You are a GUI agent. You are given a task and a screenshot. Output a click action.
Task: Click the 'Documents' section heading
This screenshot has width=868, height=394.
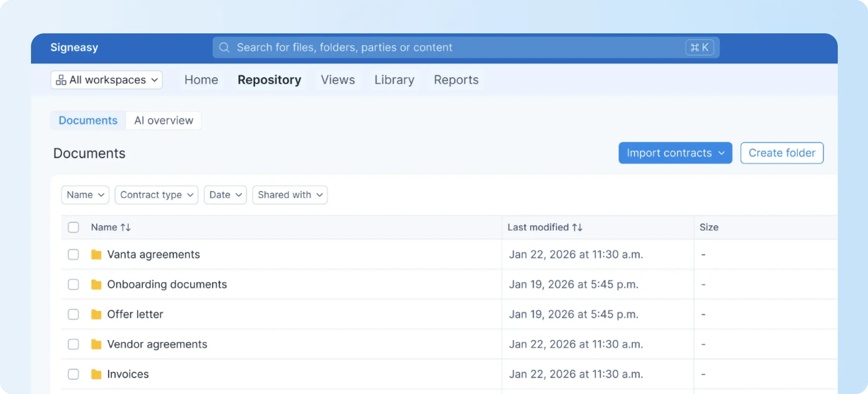tap(90, 153)
